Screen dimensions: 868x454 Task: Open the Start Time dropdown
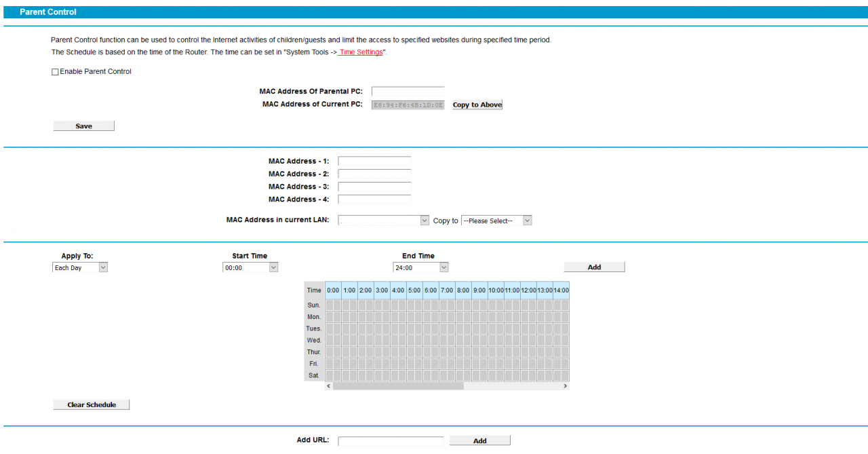coord(250,267)
